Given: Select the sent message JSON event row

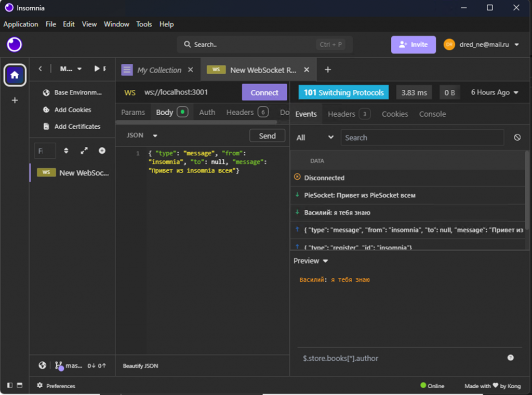Looking at the screenshot, I should coord(408,230).
